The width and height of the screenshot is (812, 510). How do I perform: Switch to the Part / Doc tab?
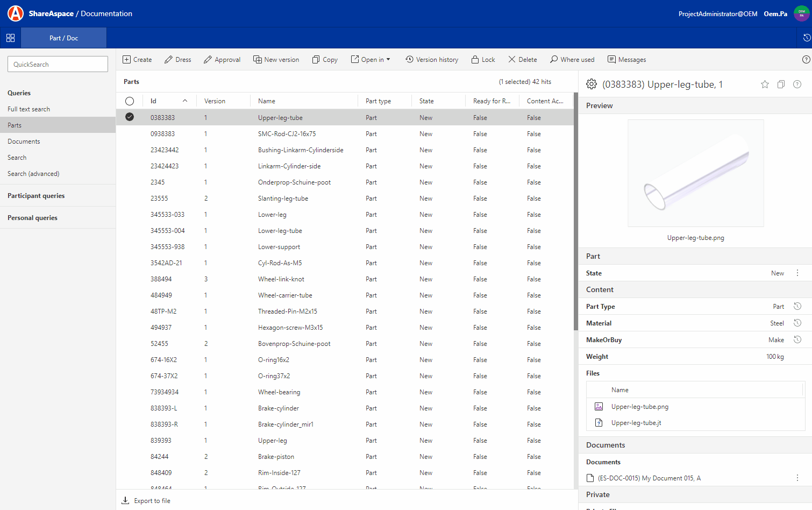(x=63, y=38)
